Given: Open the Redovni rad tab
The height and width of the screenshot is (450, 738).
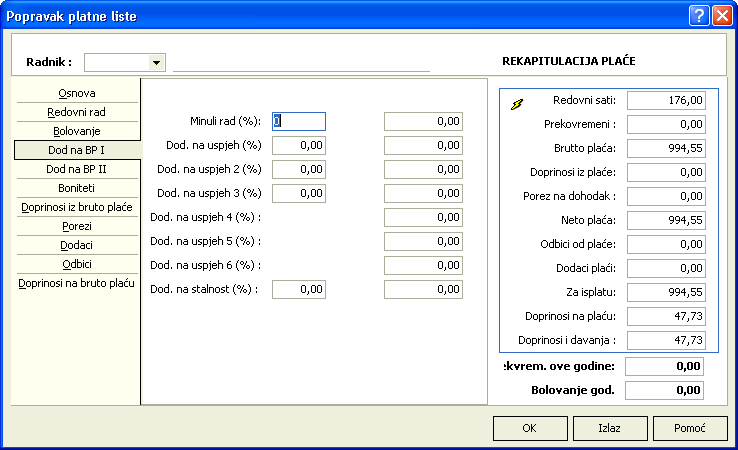Looking at the screenshot, I should [x=77, y=112].
